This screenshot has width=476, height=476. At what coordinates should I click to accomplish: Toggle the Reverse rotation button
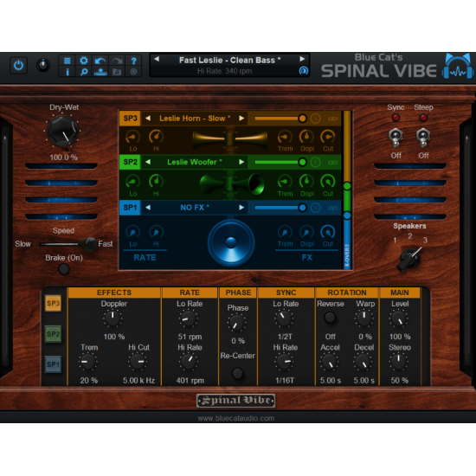point(330,318)
